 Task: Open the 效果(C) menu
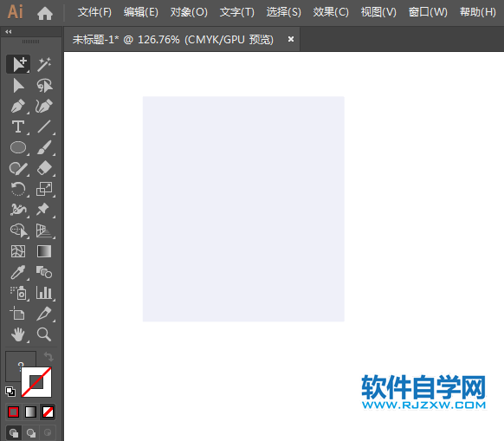coord(331,12)
